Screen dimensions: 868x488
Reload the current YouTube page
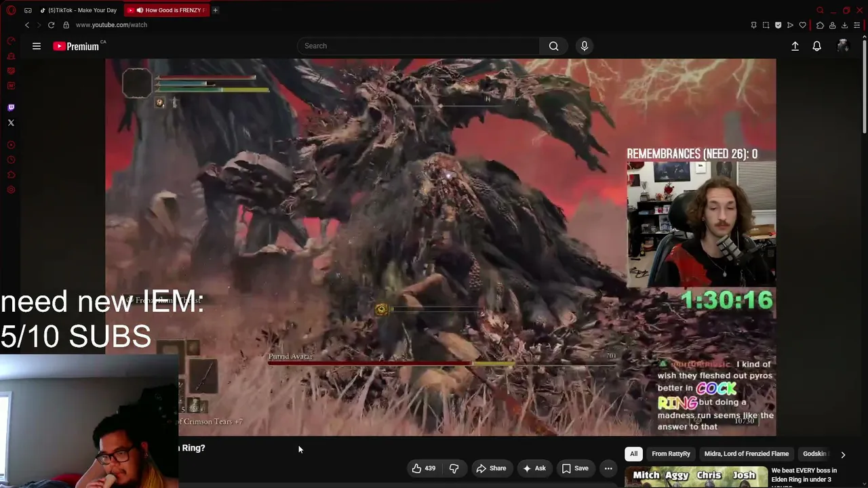click(x=51, y=25)
